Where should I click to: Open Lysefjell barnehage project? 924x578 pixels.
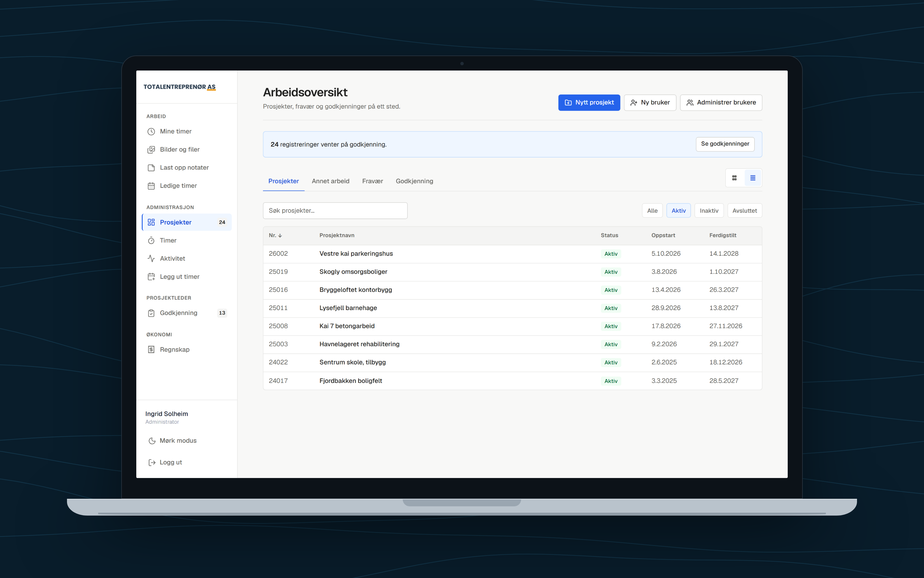tap(513, 308)
